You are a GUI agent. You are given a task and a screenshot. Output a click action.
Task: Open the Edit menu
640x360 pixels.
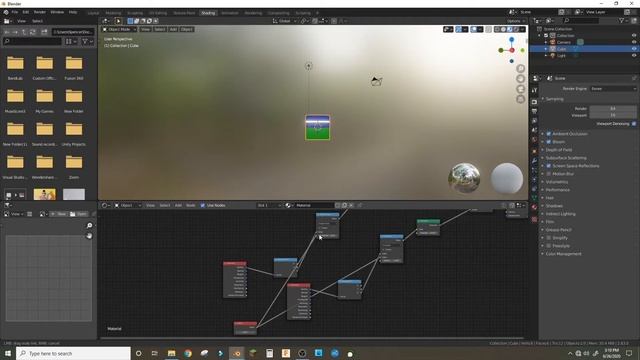click(x=26, y=12)
